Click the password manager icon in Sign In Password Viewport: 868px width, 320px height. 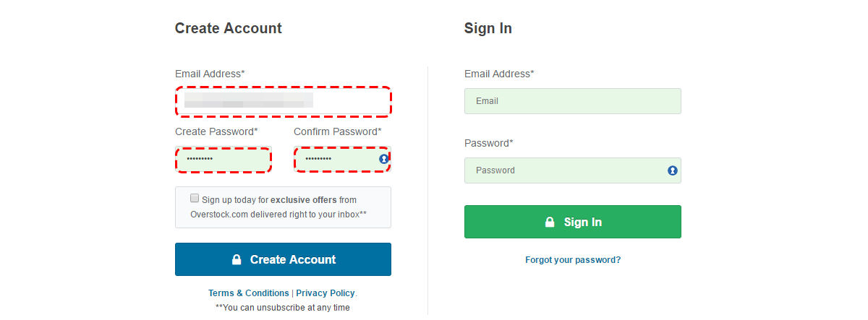tap(673, 170)
